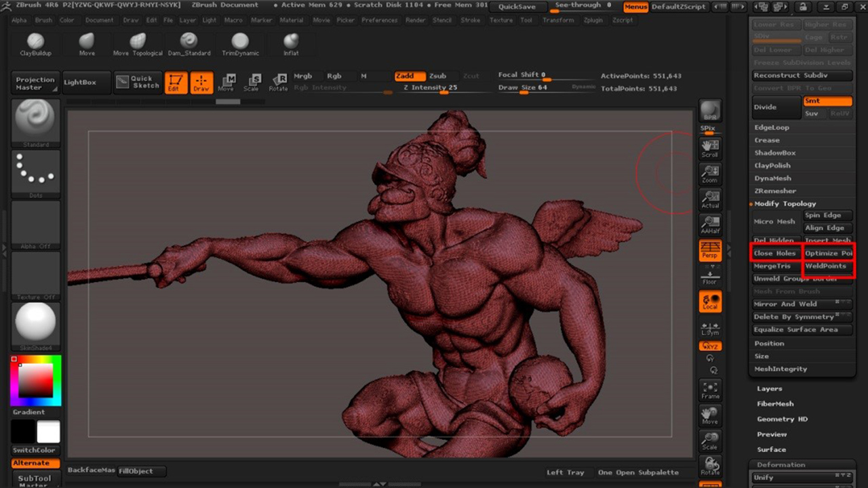
Task: Toggle the Smt smoothing option
Action: (827, 101)
